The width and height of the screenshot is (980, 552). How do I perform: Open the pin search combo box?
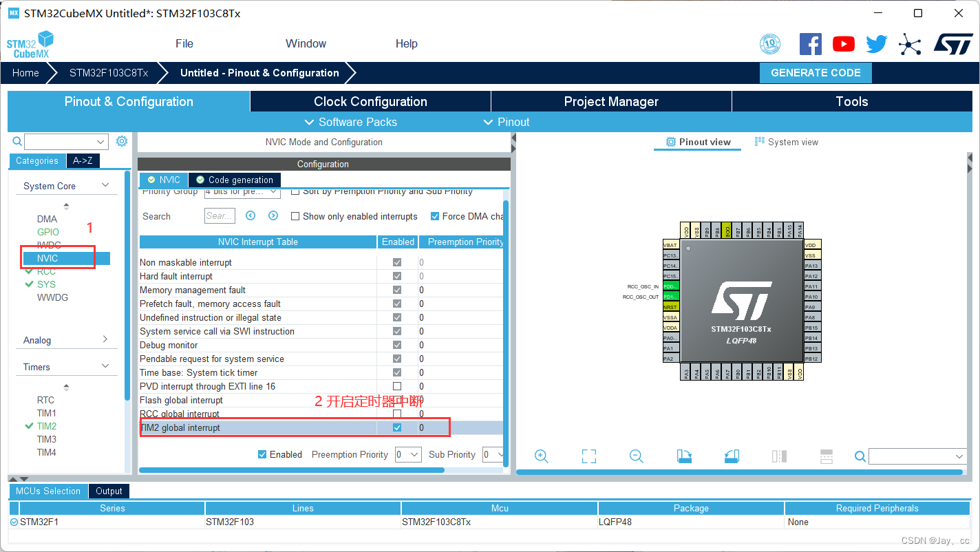click(x=918, y=456)
